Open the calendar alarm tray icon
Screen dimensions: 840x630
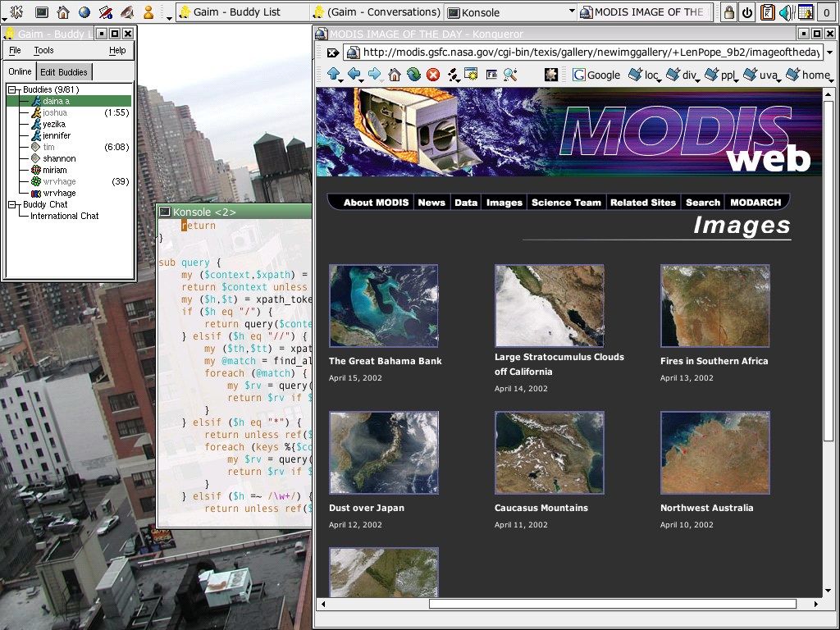tap(806, 11)
